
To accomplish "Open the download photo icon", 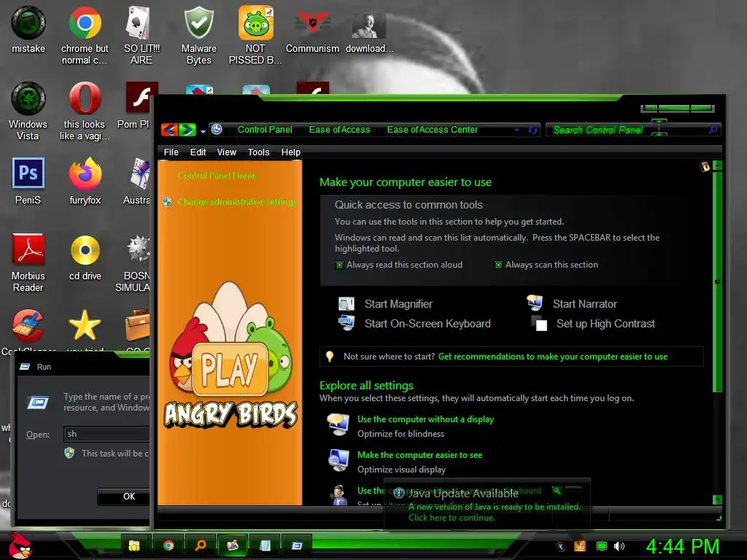I will 368,25.
